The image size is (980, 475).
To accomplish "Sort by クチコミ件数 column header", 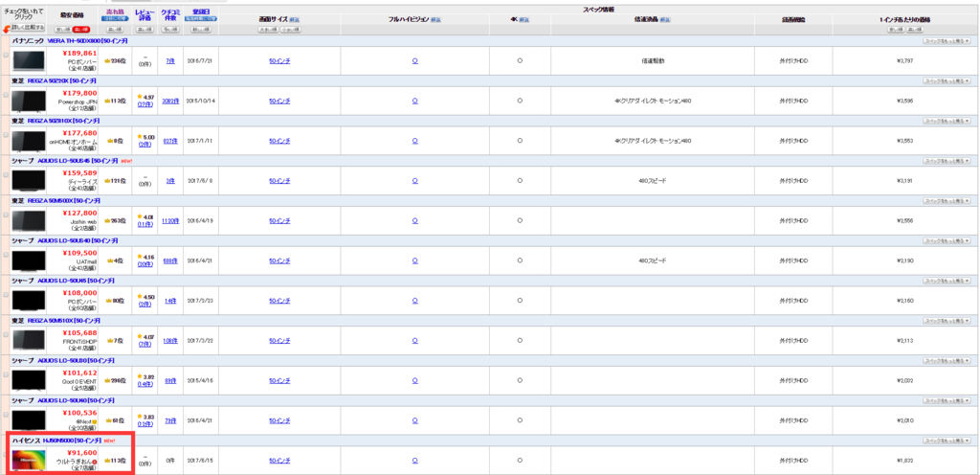I will coord(170,15).
